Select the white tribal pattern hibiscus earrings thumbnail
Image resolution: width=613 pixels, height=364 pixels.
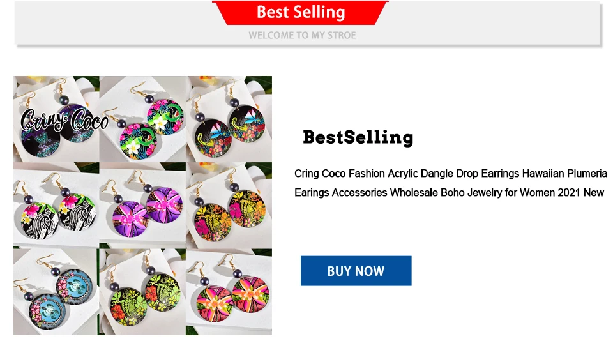point(56,205)
